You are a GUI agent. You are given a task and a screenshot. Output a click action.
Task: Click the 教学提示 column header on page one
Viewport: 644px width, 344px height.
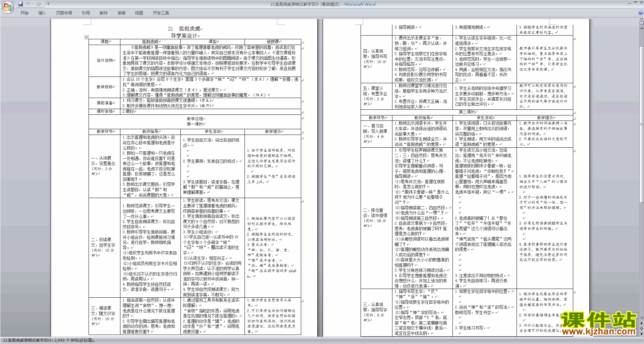coord(273,132)
